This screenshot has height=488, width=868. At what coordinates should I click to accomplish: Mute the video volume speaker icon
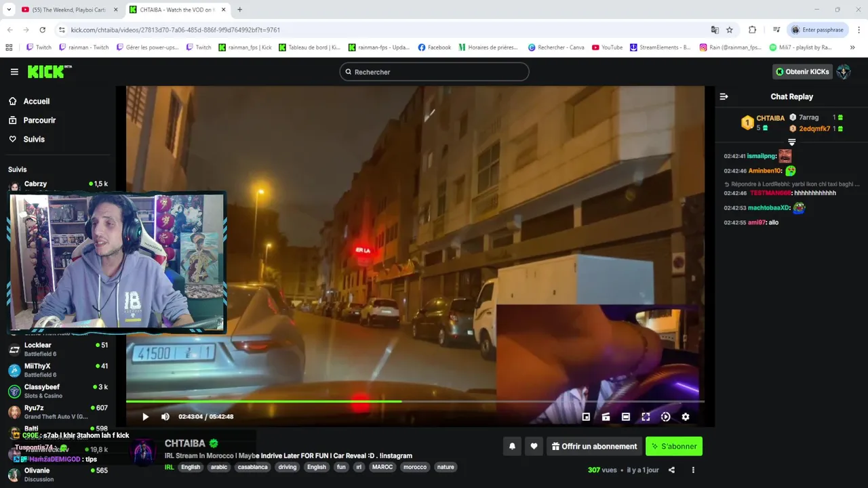tap(165, 417)
